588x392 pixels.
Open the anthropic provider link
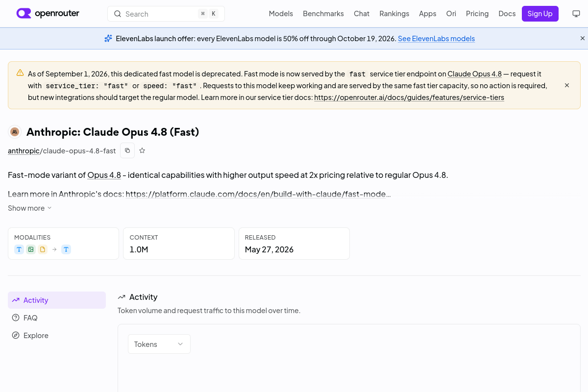[24, 151]
